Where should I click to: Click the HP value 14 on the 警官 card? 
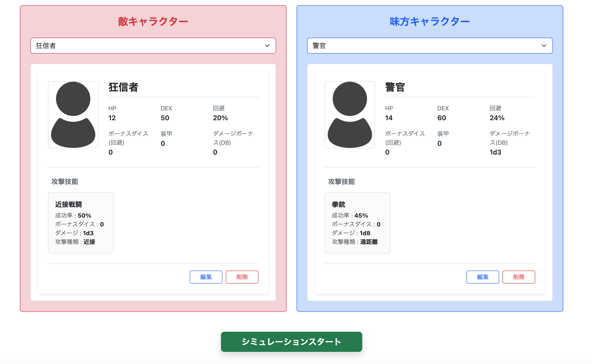[x=389, y=118]
